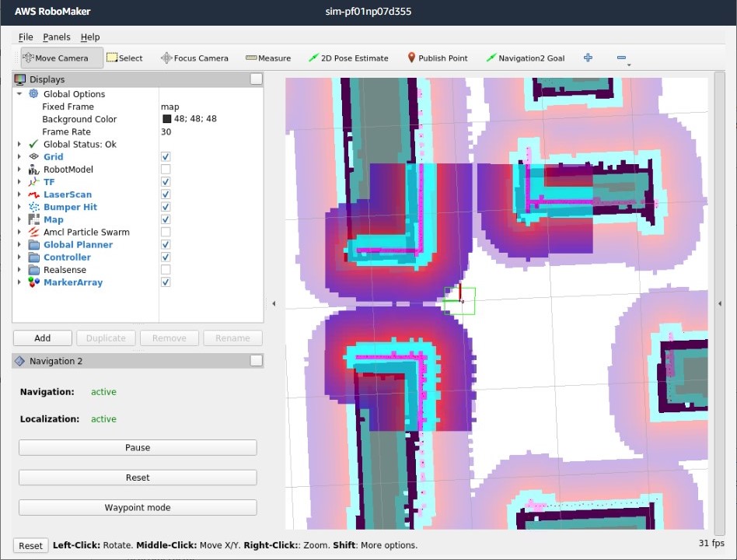The width and height of the screenshot is (737, 560).
Task: Click the Amcl Particle Swarm icon
Action: (34, 232)
